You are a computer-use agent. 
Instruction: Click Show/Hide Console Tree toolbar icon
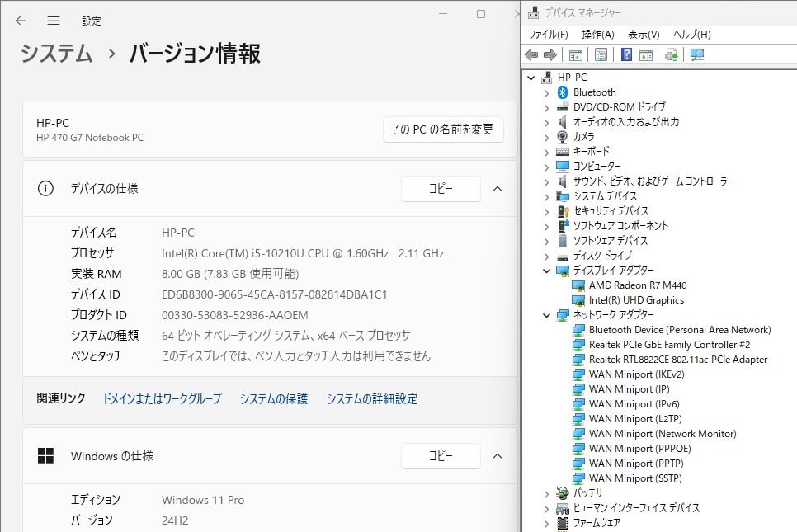[x=575, y=55]
